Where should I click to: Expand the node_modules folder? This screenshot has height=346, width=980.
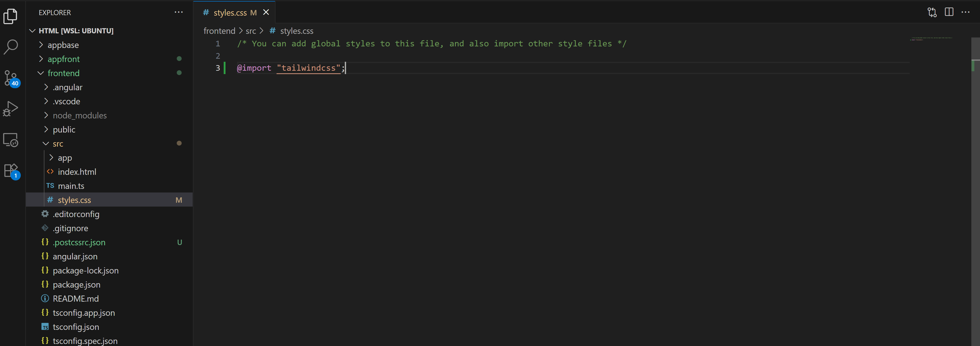tap(79, 115)
